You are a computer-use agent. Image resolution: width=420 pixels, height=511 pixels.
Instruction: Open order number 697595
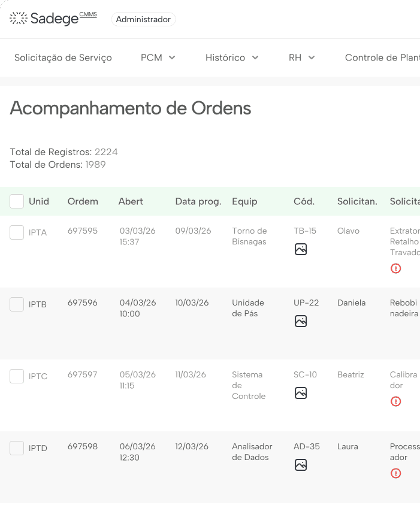(x=83, y=232)
